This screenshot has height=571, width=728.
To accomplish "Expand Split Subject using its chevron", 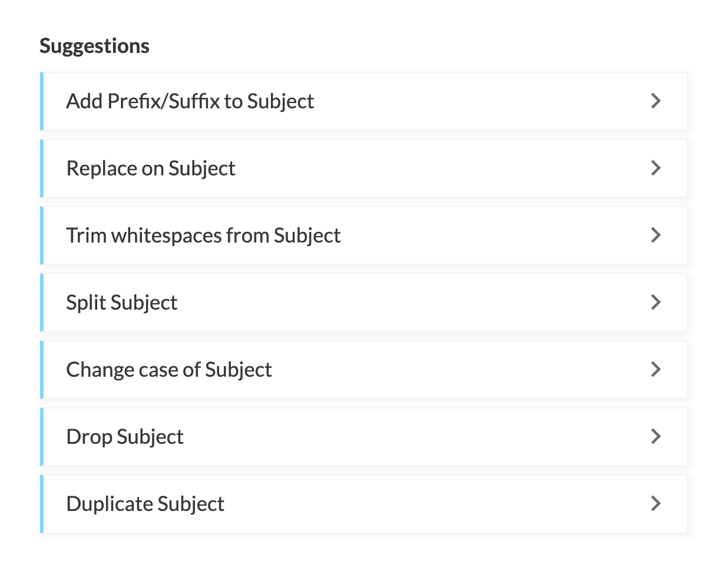I will (656, 303).
